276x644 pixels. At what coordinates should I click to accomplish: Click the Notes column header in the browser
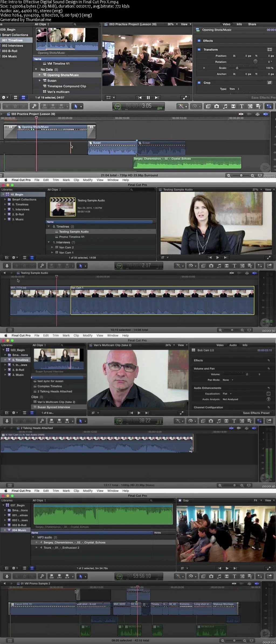pyautogui.click(x=158, y=533)
